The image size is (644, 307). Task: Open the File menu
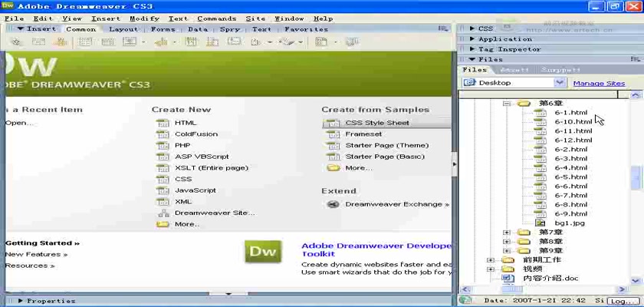tap(14, 18)
